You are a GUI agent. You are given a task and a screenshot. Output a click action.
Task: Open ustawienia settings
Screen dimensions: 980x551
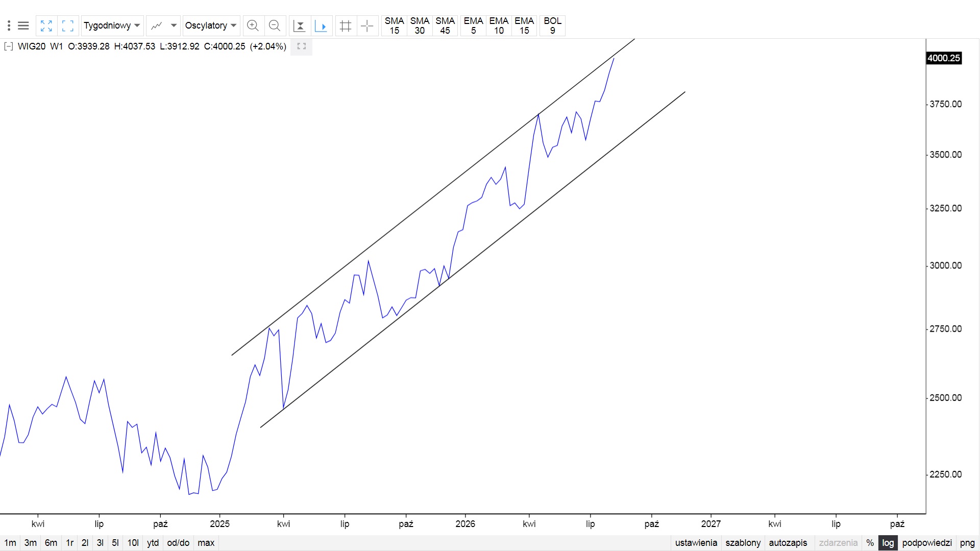[x=696, y=543]
